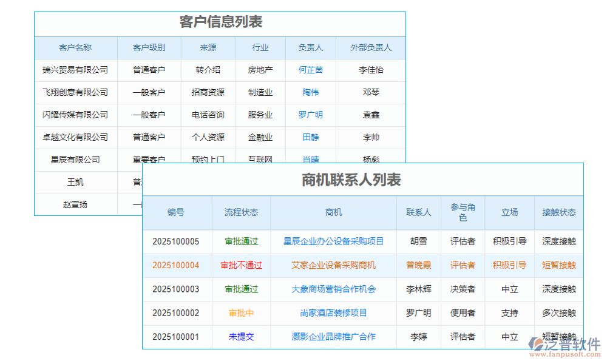The image size is (607, 364).
Task: Click 罗广明 in the customer table
Action: 311,115
